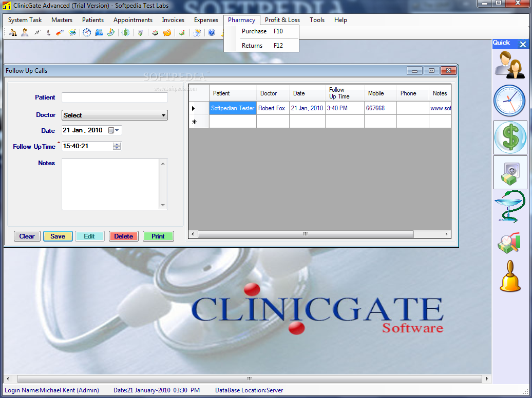Click the 3:40 PM follow up time cell
The image size is (532, 398).
[345, 108]
